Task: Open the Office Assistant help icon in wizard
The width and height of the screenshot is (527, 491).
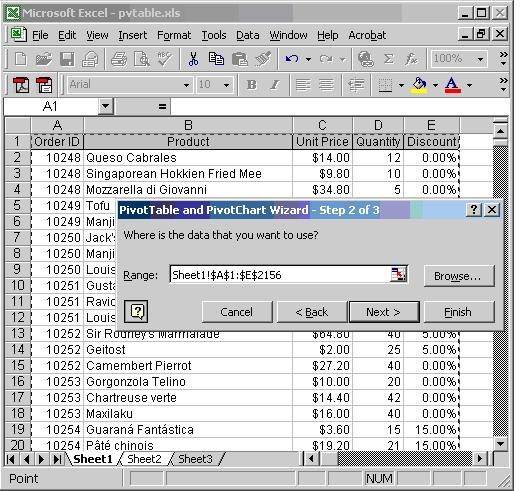Action: coord(136,312)
